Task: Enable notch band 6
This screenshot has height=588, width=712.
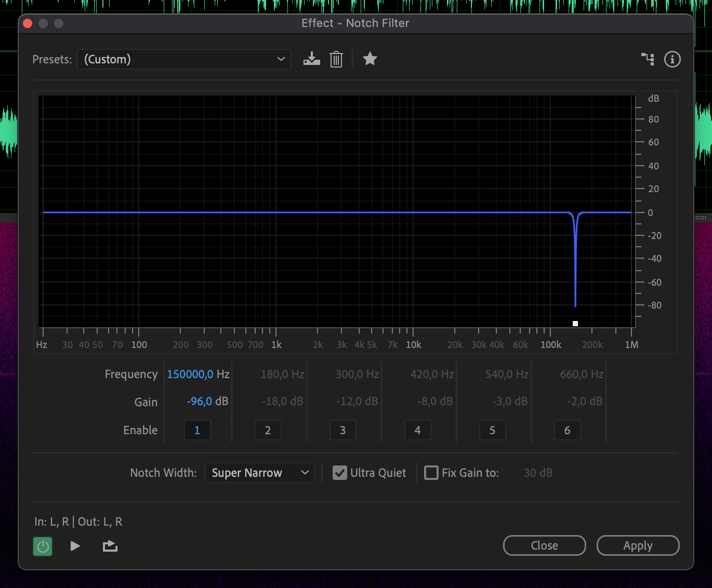Action: pyautogui.click(x=568, y=430)
